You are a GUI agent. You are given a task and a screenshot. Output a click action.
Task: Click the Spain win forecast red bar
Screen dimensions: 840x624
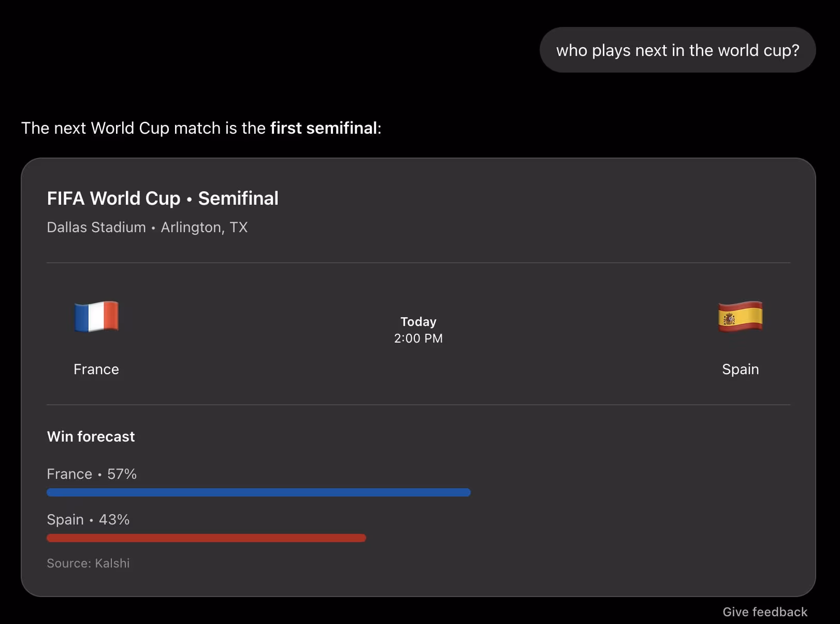point(206,538)
